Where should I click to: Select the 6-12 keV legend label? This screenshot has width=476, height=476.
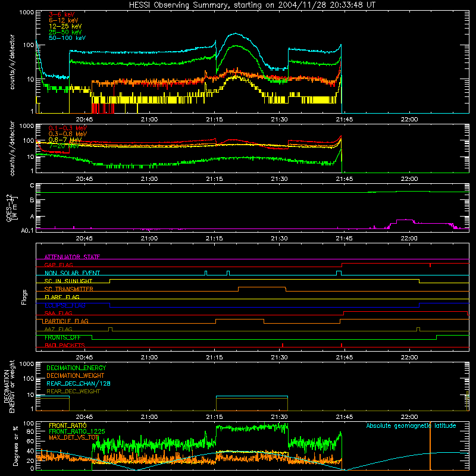point(64,20)
